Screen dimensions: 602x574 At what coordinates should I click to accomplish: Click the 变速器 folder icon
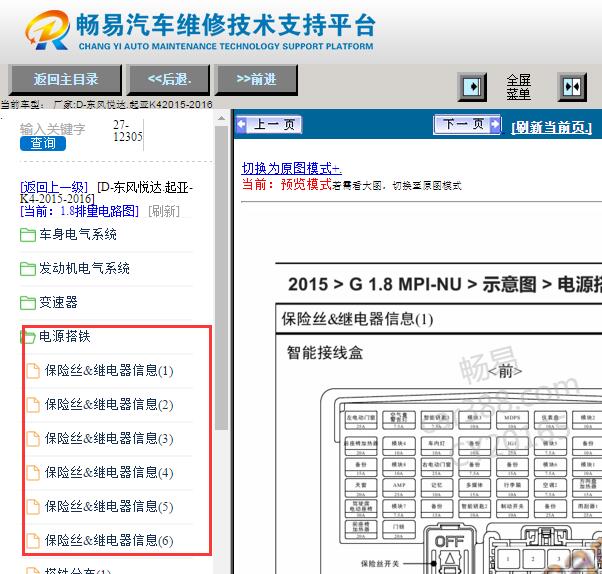pos(28,303)
